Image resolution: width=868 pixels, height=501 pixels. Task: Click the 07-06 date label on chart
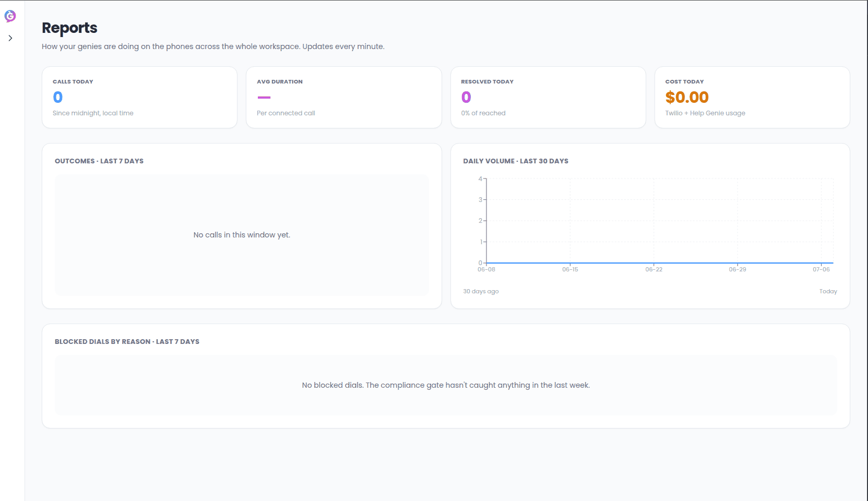821,269
